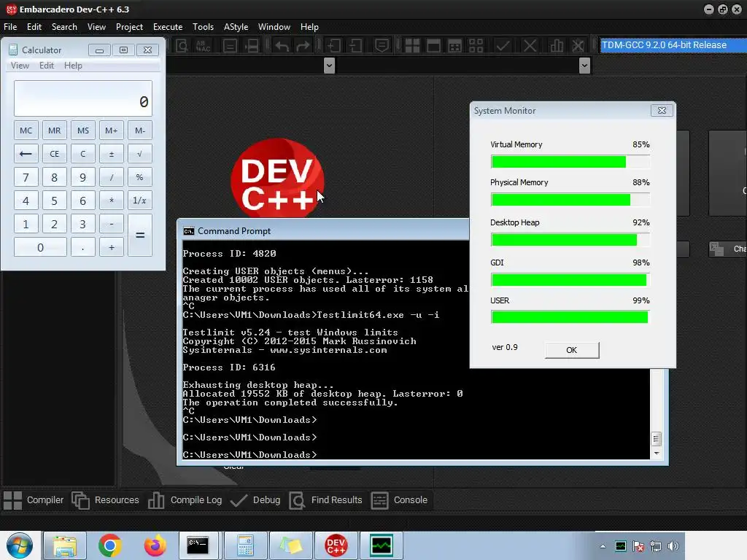Click the Command Prompt scroll down arrow
This screenshot has width=747, height=560.
pos(656,454)
